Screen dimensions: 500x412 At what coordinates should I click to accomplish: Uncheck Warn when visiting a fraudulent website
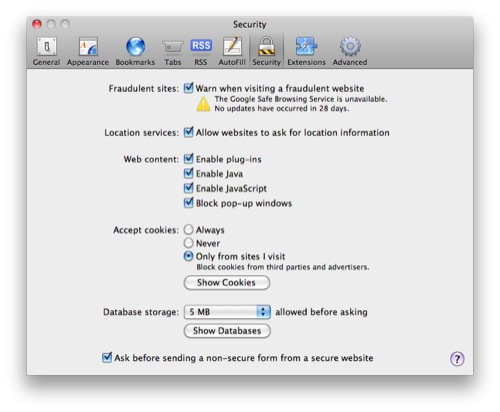click(189, 88)
